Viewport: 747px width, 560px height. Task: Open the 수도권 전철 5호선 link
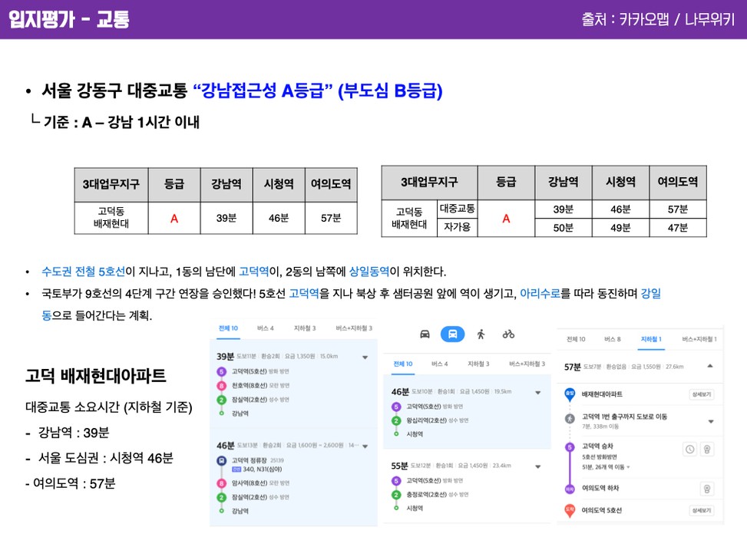(83, 272)
